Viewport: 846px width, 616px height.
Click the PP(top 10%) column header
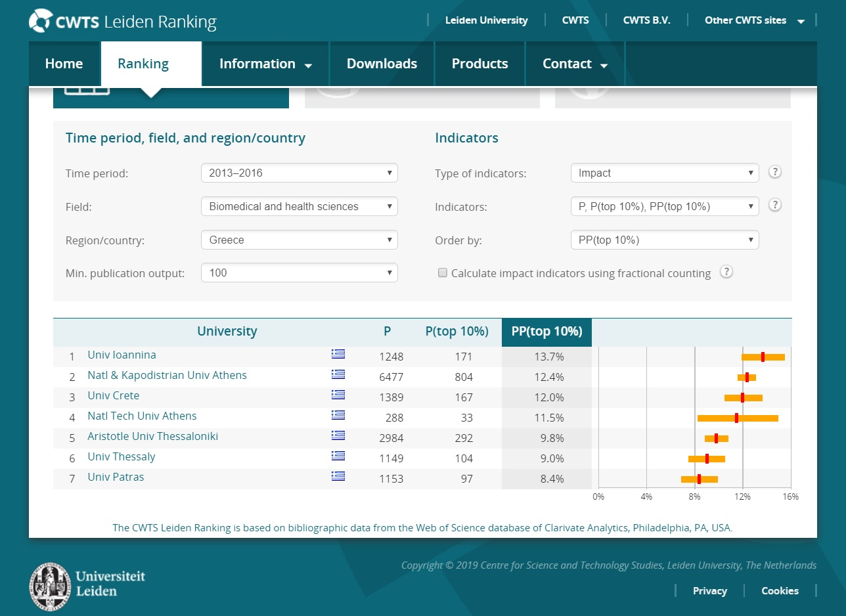(x=546, y=332)
